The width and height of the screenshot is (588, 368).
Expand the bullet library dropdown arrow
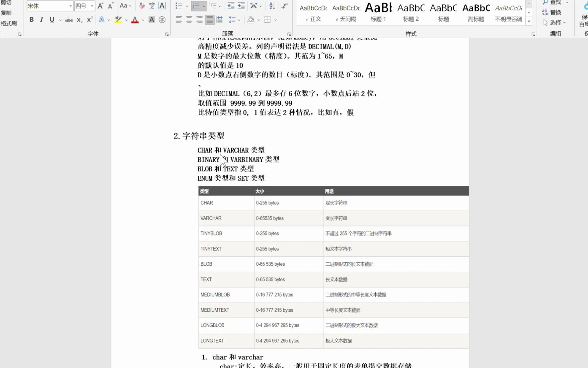[187, 6]
